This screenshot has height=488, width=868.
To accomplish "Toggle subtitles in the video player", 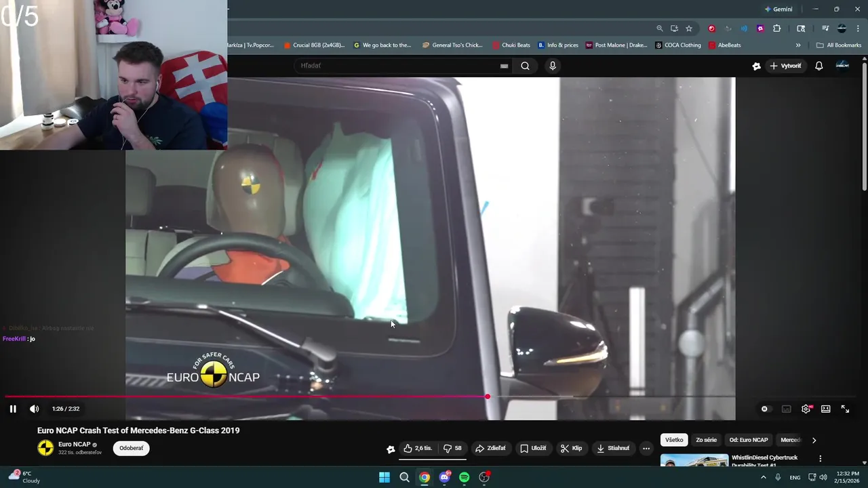I will click(x=786, y=409).
